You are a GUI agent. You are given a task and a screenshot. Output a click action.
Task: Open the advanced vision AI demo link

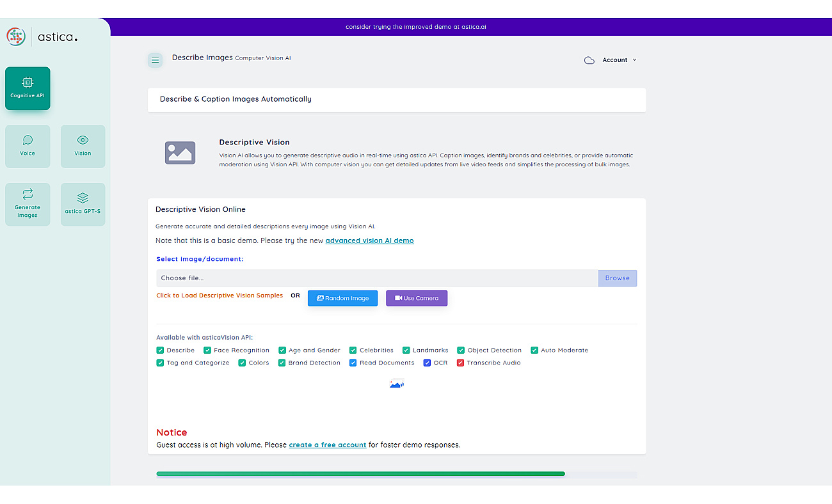pos(370,240)
